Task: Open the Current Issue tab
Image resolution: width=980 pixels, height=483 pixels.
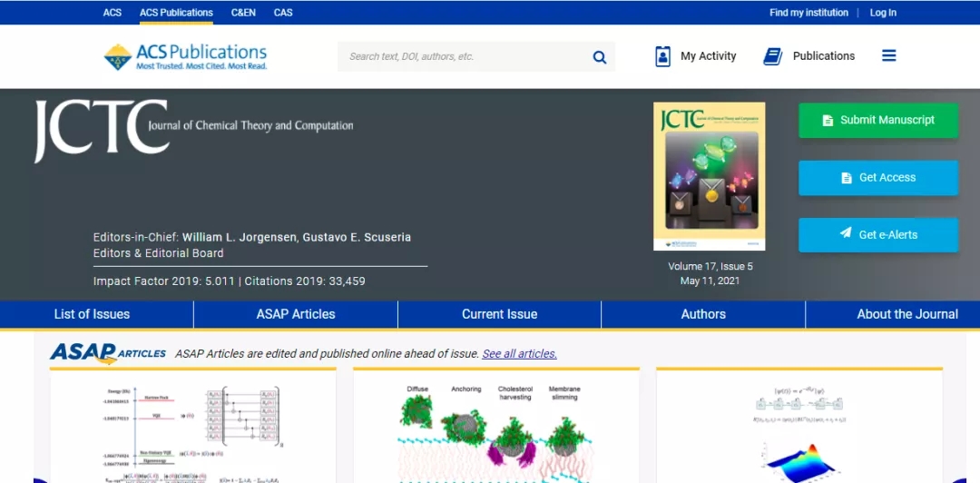Action: point(499,314)
